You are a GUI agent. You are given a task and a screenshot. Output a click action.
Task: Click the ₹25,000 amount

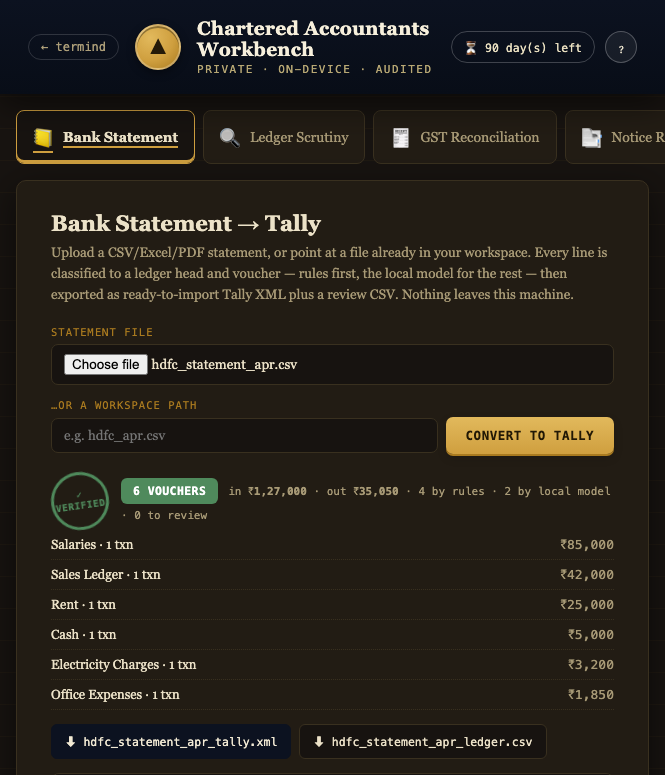587,604
